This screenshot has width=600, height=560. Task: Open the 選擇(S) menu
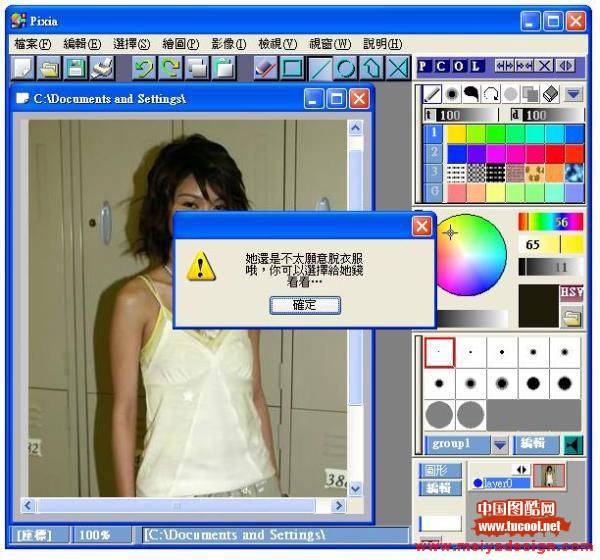point(132,44)
